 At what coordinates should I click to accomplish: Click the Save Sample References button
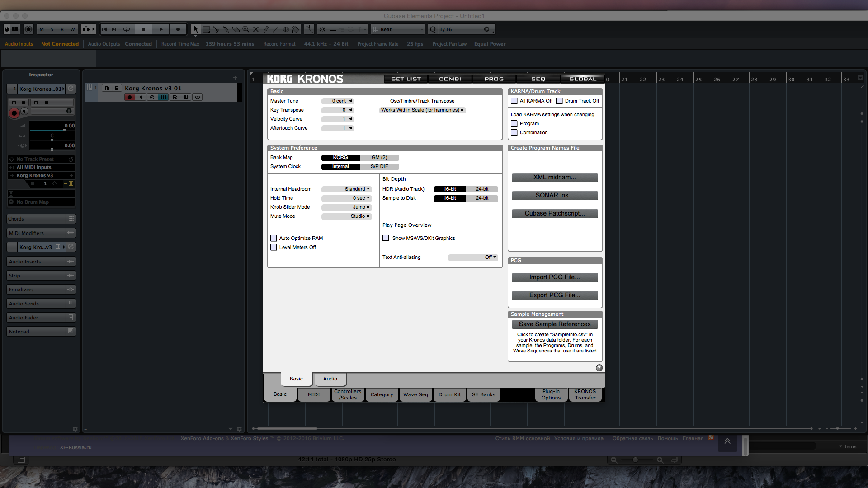click(555, 324)
